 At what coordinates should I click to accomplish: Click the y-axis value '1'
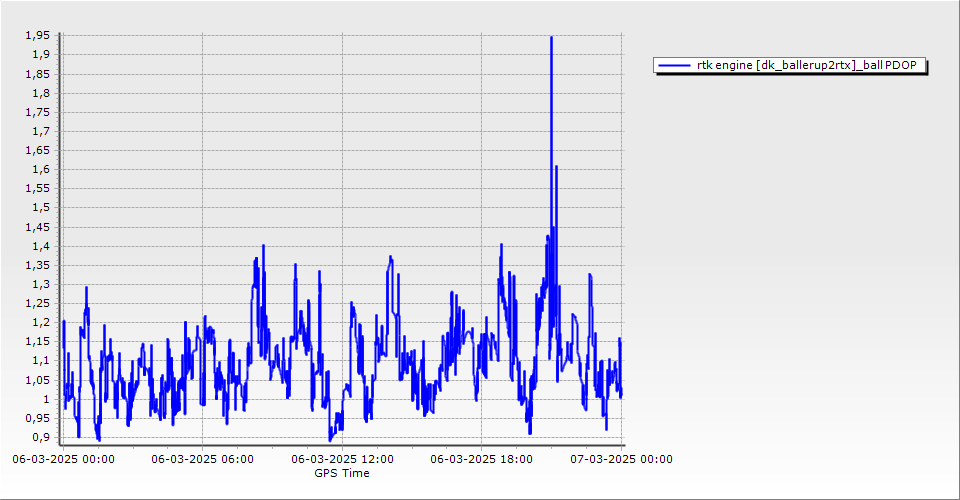click(x=47, y=400)
